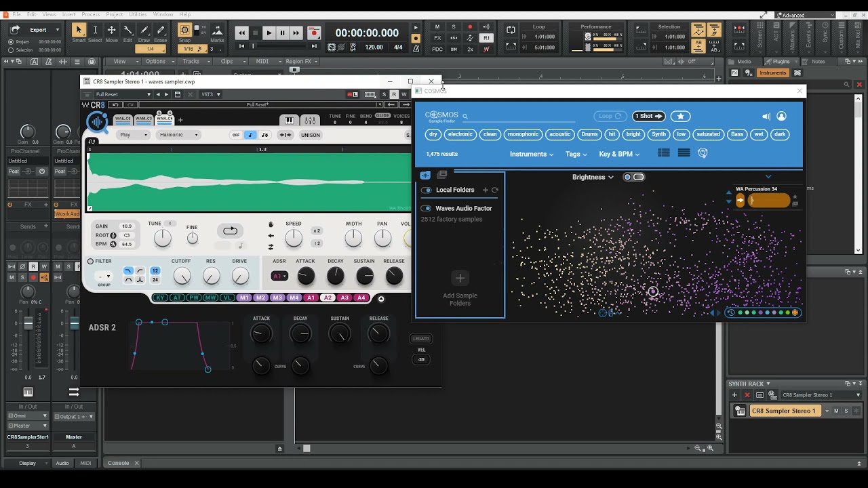Open the VST3 dropdown in plugin header
The width and height of the screenshot is (868, 488).
tap(210, 94)
